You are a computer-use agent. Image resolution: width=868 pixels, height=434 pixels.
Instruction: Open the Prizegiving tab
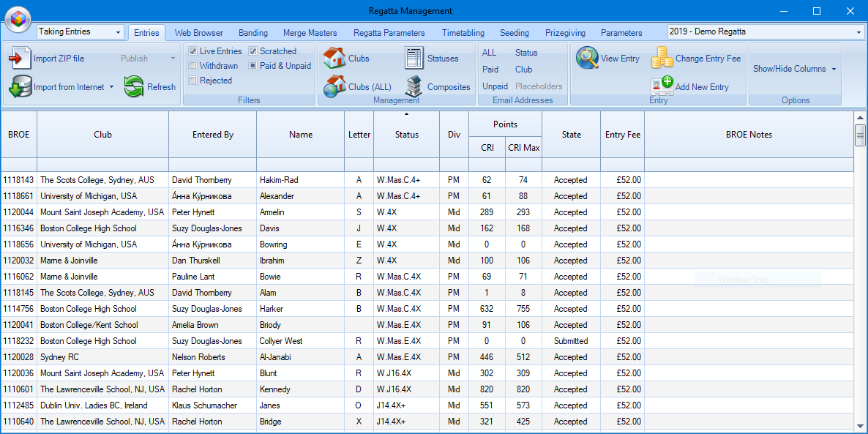click(x=564, y=33)
